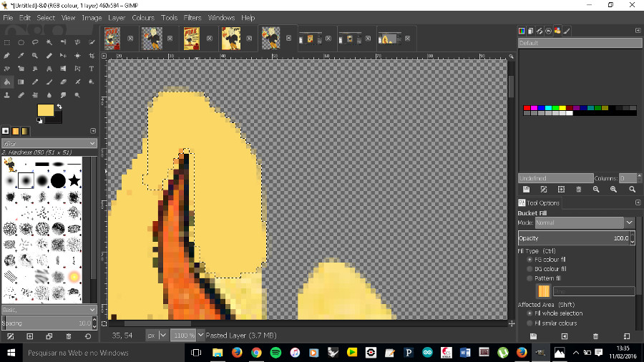Open palette dock configuration menu arrow
The image size is (644, 362).
(x=638, y=31)
